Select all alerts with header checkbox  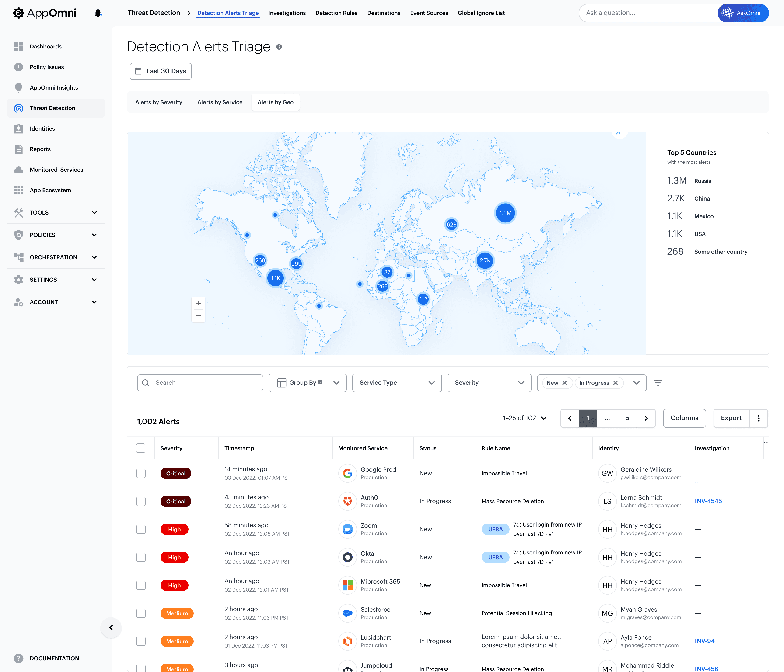141,448
